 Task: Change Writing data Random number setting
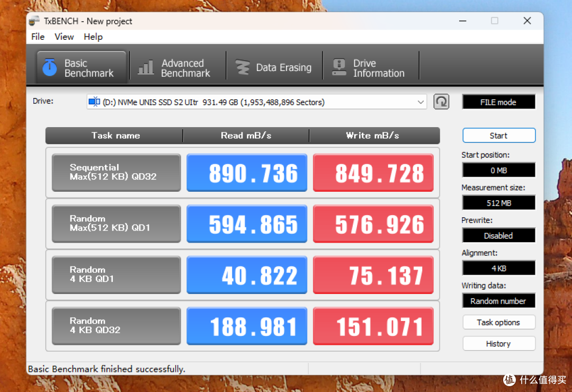pos(499,301)
